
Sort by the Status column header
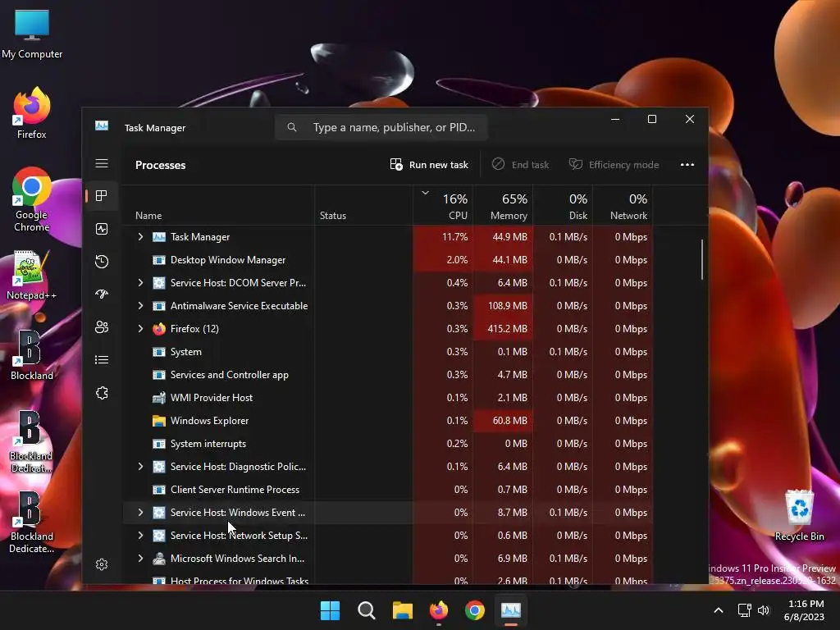click(363, 205)
